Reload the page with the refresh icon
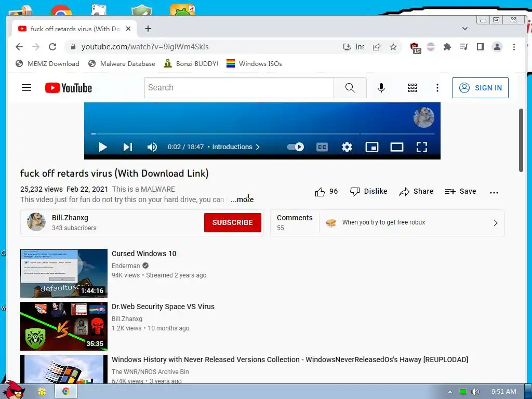 (x=52, y=47)
